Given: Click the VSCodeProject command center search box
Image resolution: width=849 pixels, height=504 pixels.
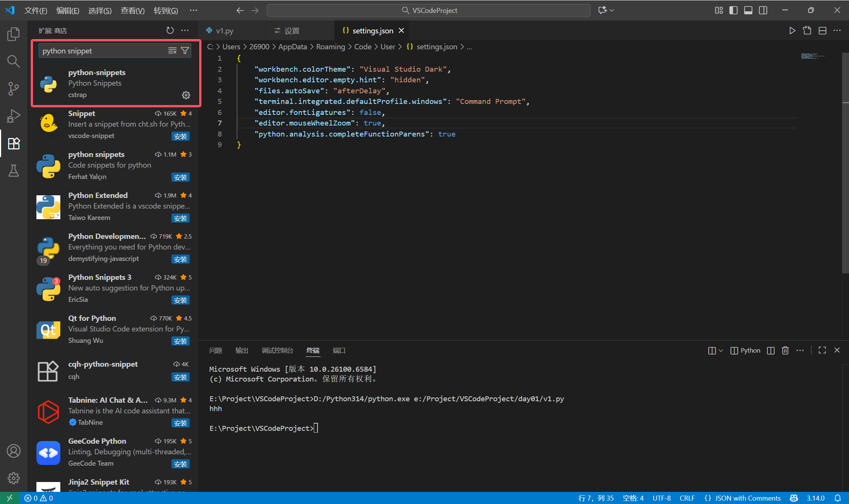Looking at the screenshot, I should pyautogui.click(x=428, y=10).
